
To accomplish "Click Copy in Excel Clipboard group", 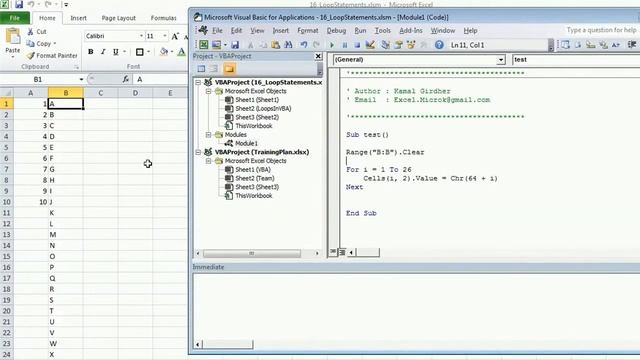I will click(41, 43).
